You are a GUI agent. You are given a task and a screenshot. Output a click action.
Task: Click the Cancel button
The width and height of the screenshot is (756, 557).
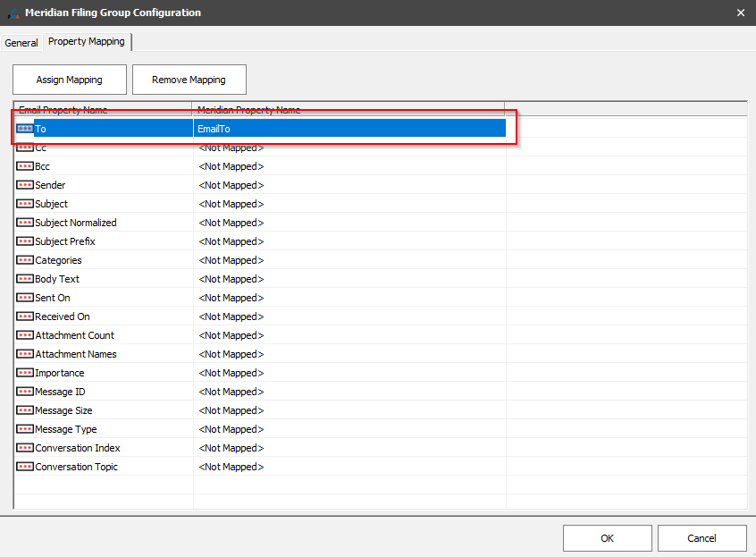(x=701, y=538)
